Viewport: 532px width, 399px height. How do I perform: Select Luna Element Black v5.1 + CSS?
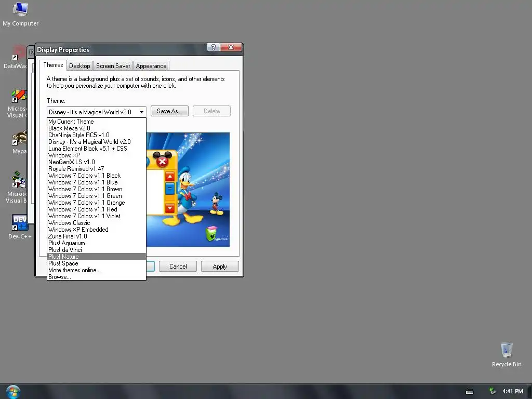click(x=96, y=149)
